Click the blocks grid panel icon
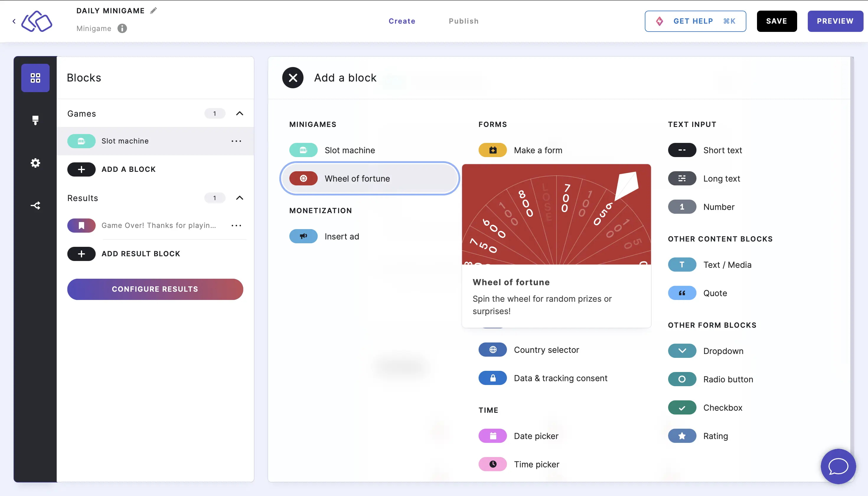Image resolution: width=868 pixels, height=496 pixels. (x=35, y=77)
